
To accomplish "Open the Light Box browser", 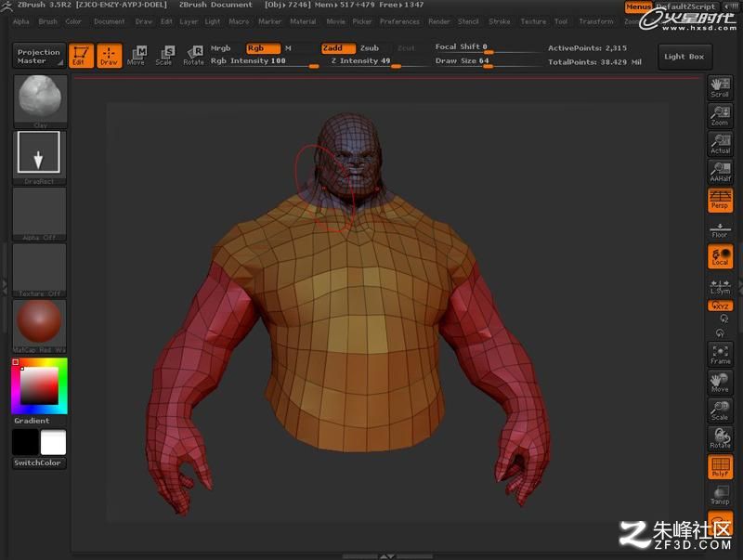I will [x=684, y=57].
